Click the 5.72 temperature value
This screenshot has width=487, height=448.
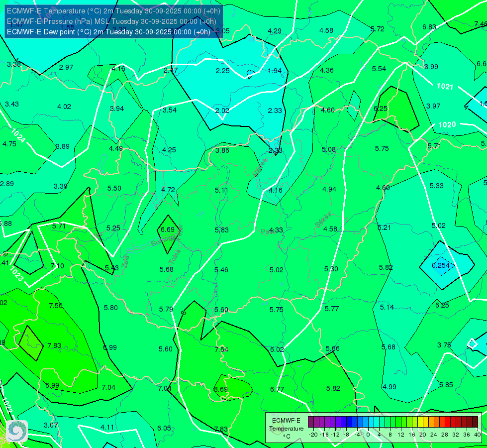pyautogui.click(x=378, y=29)
